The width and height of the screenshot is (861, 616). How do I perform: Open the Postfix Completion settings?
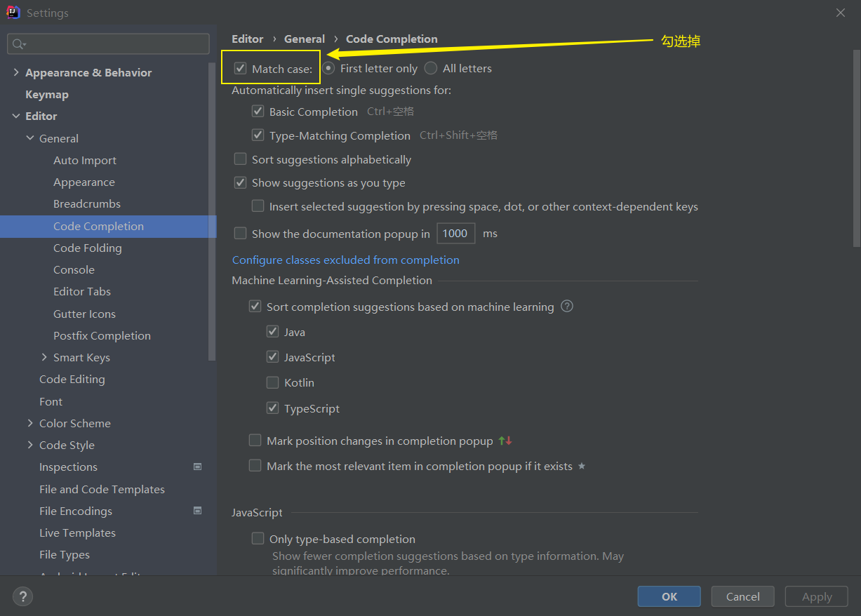102,335
